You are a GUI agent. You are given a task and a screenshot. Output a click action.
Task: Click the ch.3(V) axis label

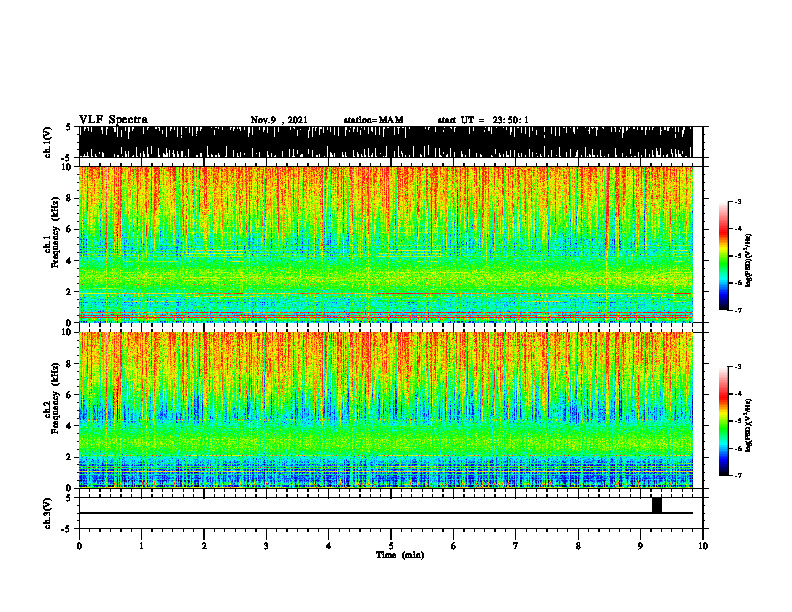point(48,513)
